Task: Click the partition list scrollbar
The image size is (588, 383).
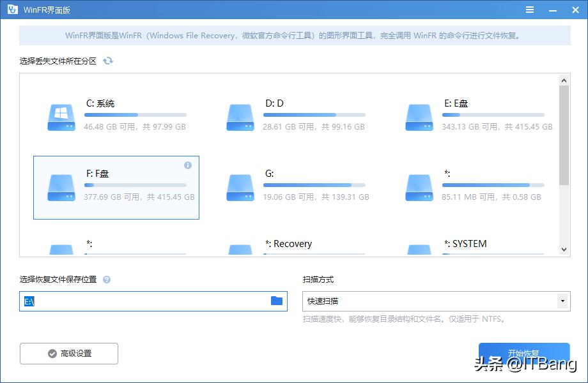Action: [x=564, y=128]
